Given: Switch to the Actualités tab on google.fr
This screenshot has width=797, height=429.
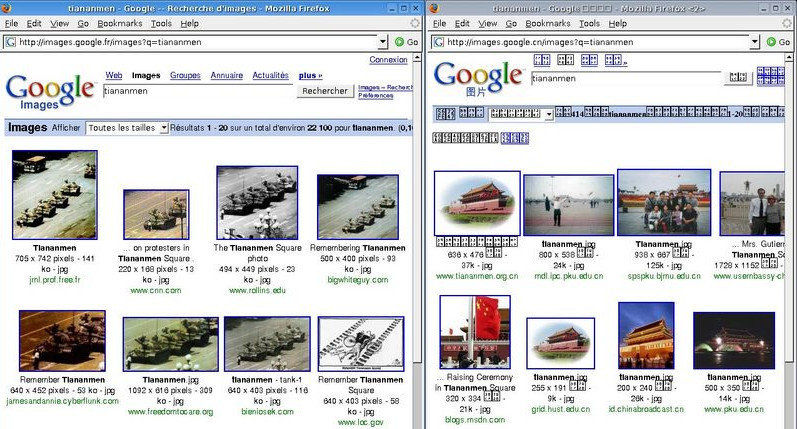Looking at the screenshot, I should 270,75.
